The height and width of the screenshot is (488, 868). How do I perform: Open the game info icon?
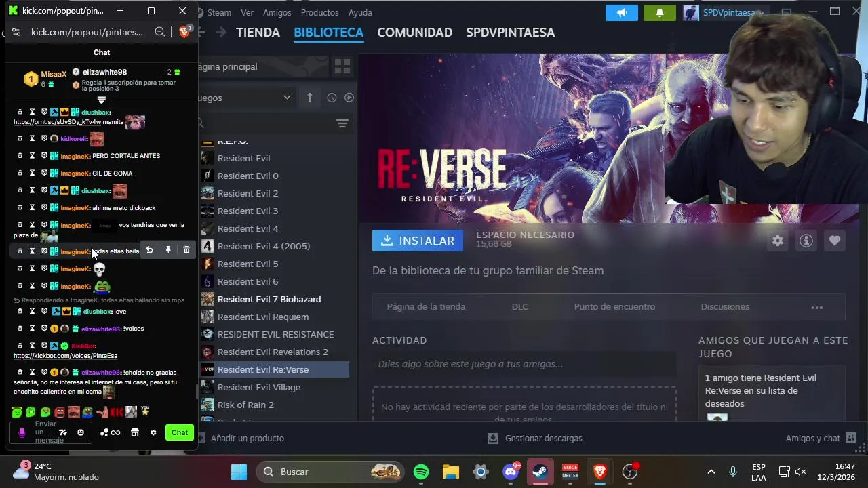(x=806, y=241)
